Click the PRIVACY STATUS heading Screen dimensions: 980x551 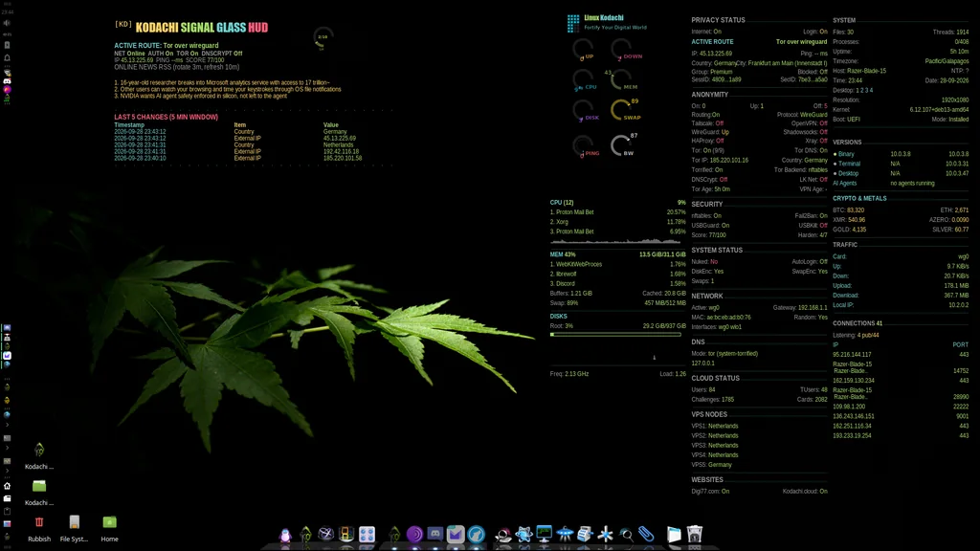pos(718,20)
